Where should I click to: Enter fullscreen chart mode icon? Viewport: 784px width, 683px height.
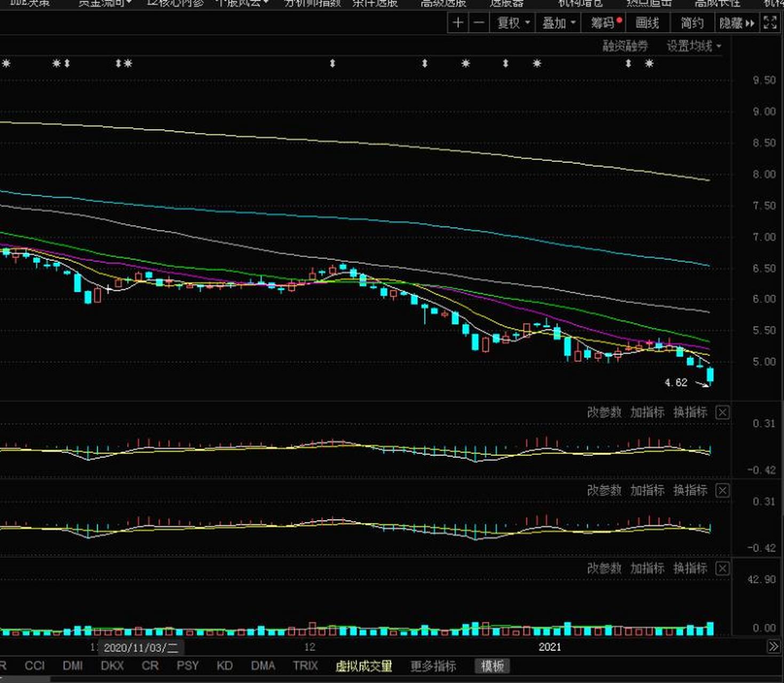click(x=770, y=23)
